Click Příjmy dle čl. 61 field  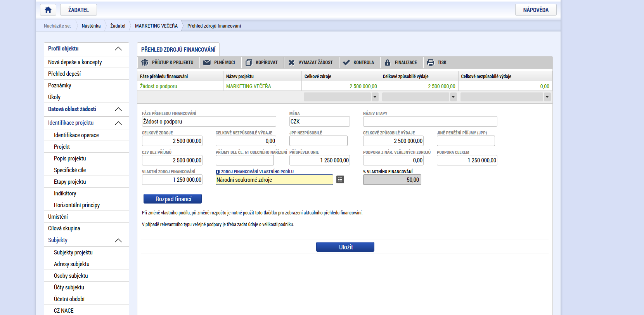click(245, 160)
